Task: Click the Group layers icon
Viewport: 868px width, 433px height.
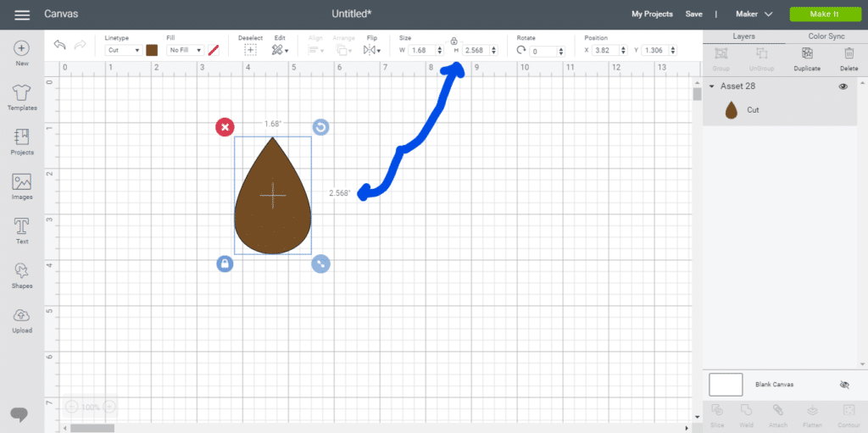Action: (x=721, y=53)
